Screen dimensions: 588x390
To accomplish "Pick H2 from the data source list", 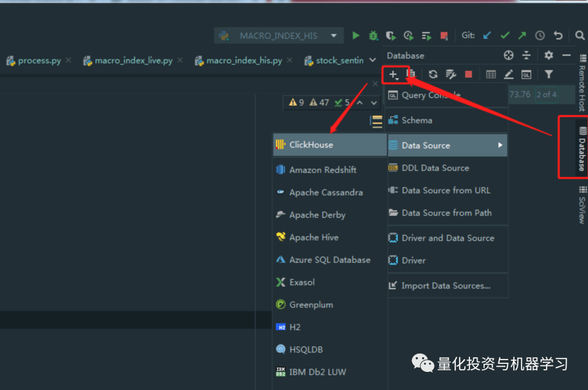I will [x=330, y=327].
